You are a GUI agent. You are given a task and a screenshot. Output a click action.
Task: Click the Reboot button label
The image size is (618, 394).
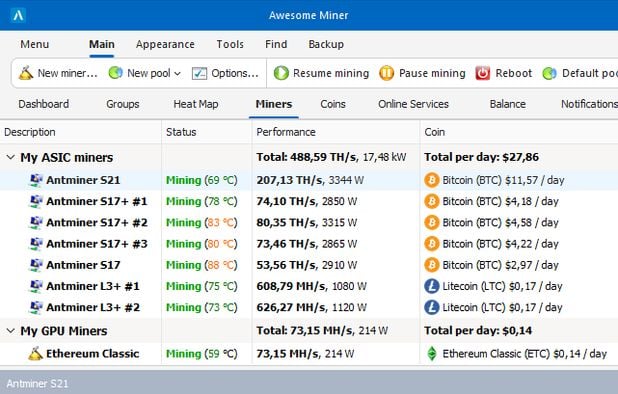(x=514, y=73)
